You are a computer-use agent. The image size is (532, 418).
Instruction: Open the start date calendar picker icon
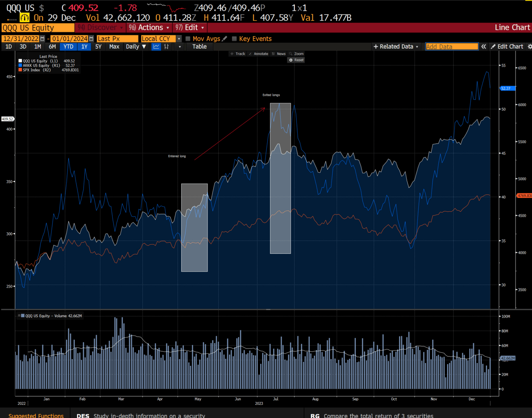[42, 39]
